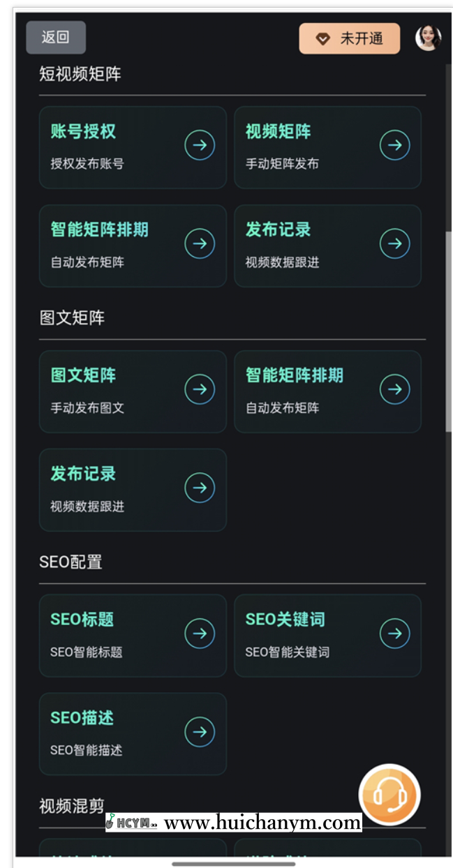The width and height of the screenshot is (453, 868).
Task: Click the SEO关键词 circular arrow icon
Action: (x=395, y=633)
